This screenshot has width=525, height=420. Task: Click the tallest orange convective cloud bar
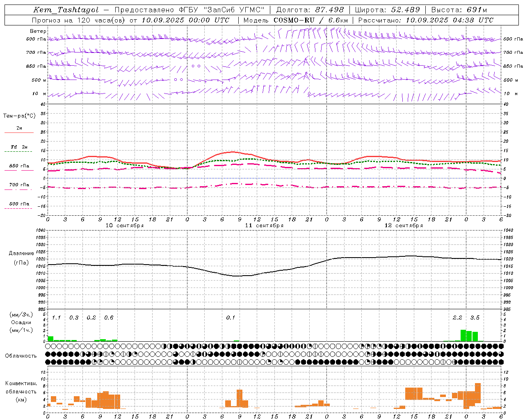[x=477, y=393]
